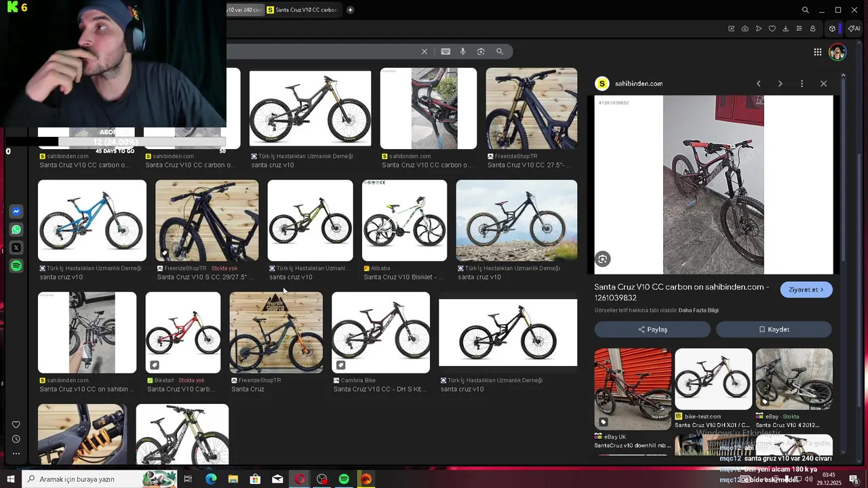Open eBay UK related image in preview panel
The image size is (868, 488).
point(633,389)
